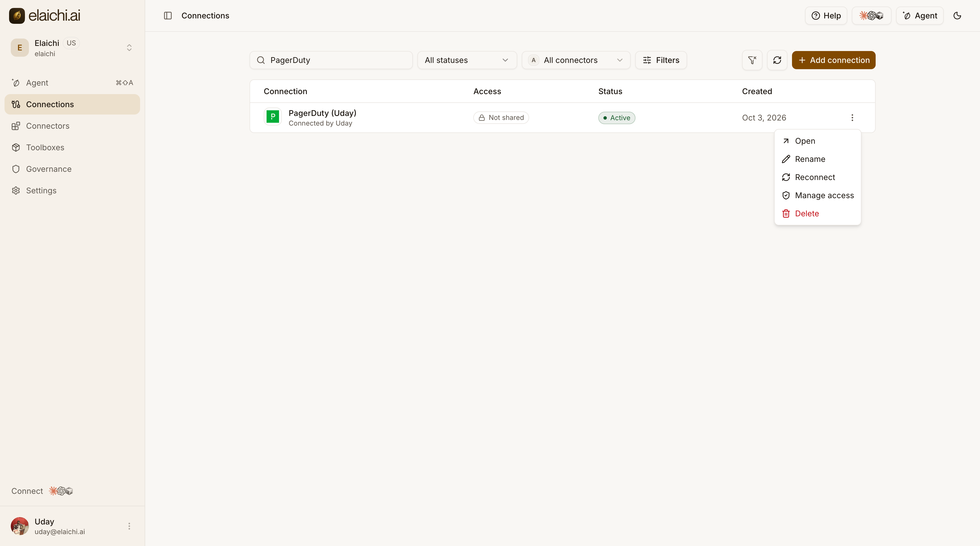
Task: Click the Status column header
Action: [610, 91]
